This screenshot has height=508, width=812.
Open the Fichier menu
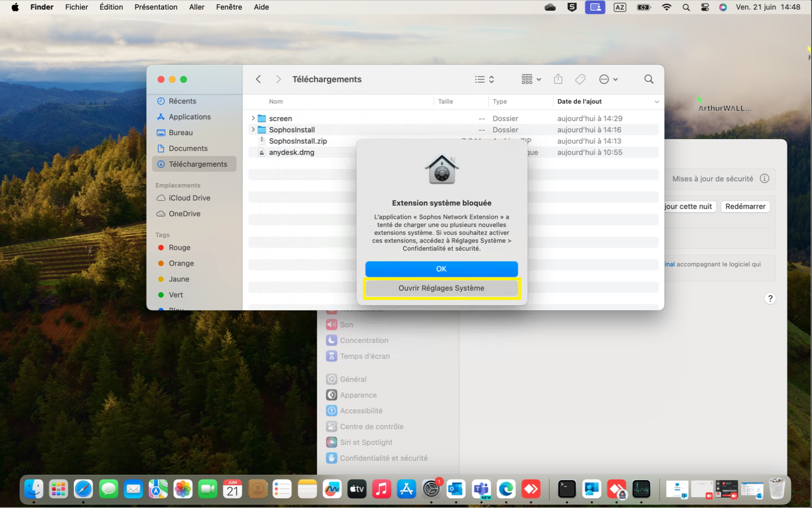point(77,7)
